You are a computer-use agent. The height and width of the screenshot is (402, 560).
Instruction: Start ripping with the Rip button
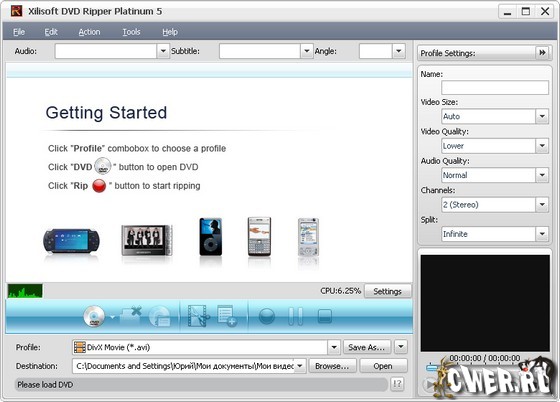coord(266,316)
